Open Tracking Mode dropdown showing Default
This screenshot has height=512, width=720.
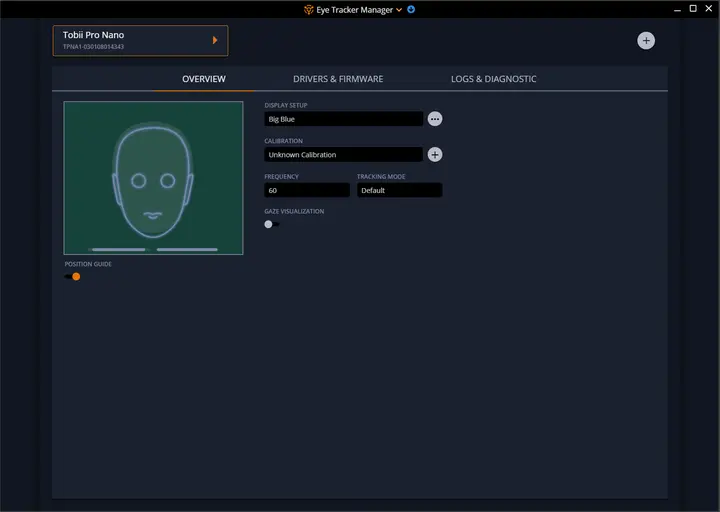[x=399, y=190]
